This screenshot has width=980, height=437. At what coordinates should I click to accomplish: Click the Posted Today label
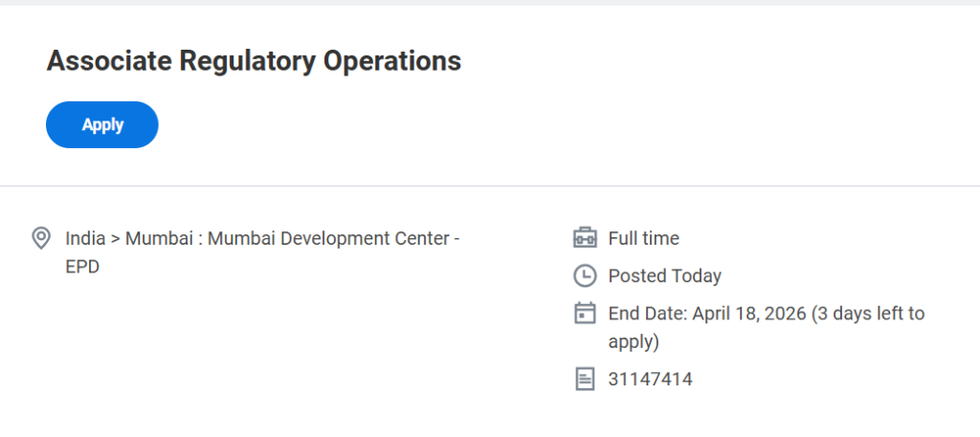tap(665, 276)
